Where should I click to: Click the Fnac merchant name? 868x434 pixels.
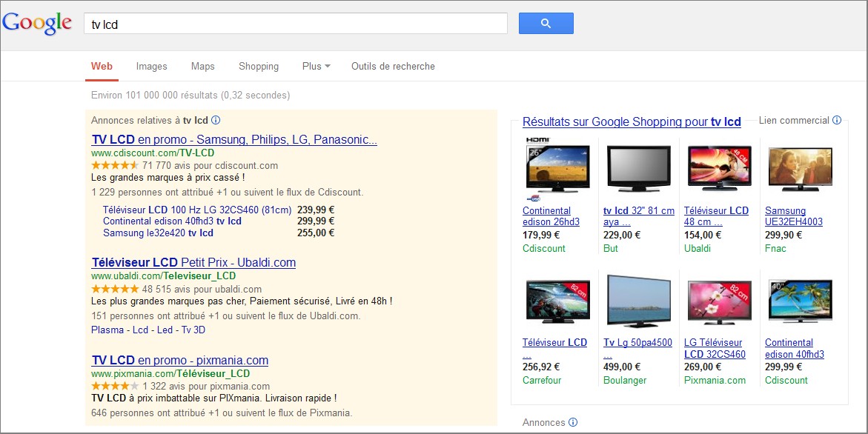point(775,249)
